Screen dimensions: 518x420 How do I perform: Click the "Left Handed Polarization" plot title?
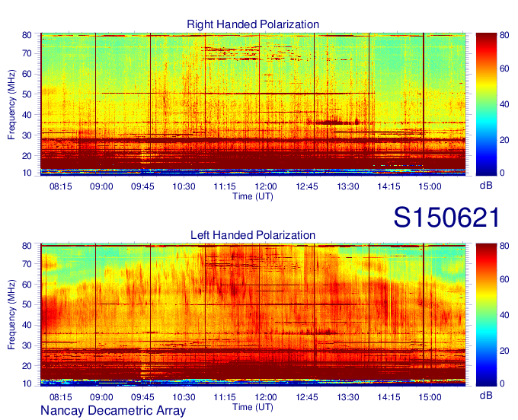(253, 235)
